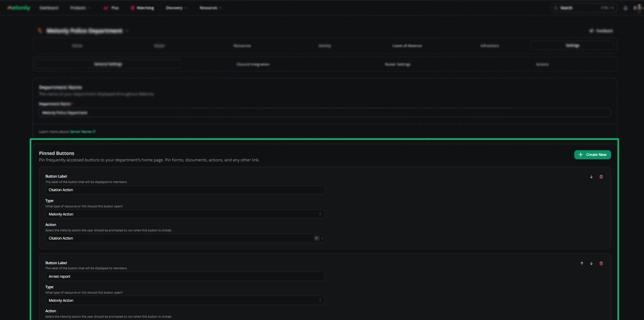Move the Arrest report button down
Viewport: 644px width, 320px height.
(x=591, y=264)
